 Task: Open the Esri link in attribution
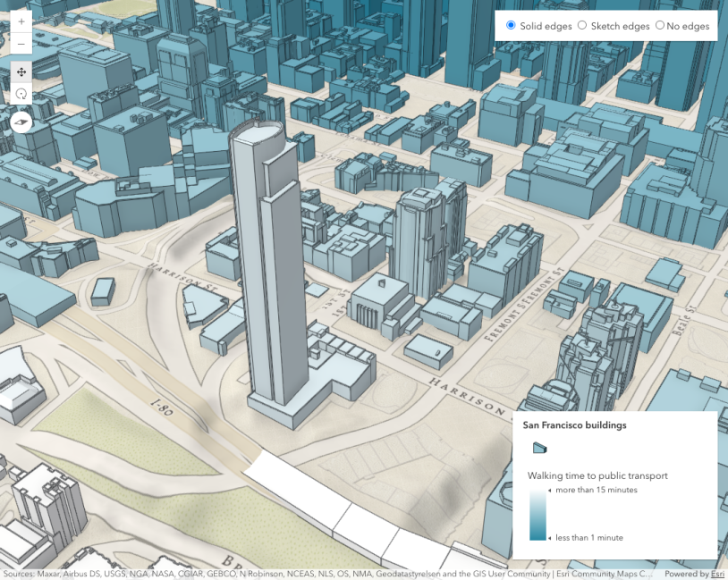tap(716, 575)
